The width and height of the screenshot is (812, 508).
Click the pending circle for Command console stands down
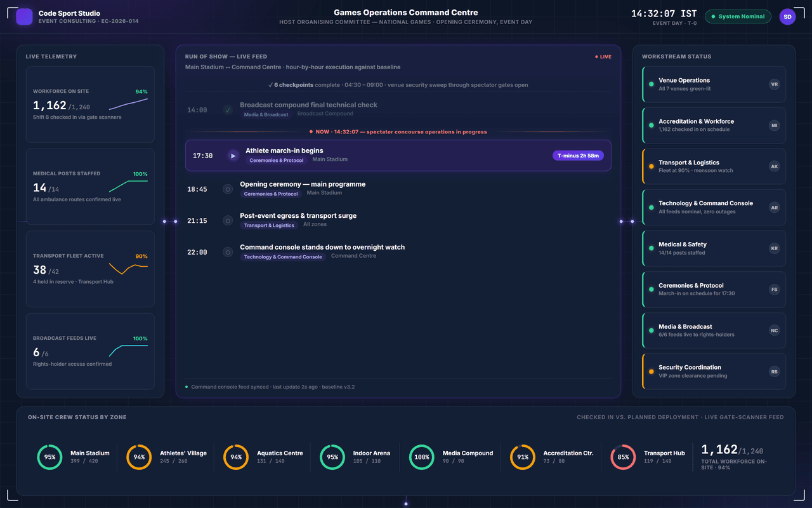(x=228, y=252)
